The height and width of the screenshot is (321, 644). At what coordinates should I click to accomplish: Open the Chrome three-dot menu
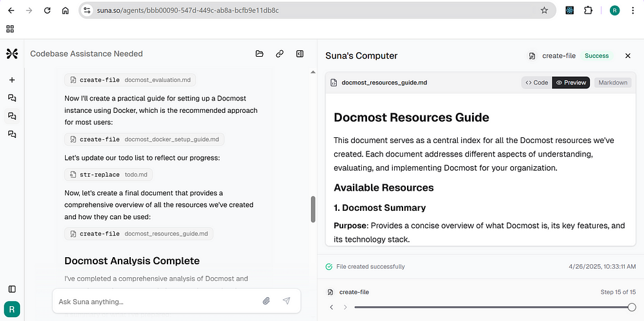coord(633,11)
